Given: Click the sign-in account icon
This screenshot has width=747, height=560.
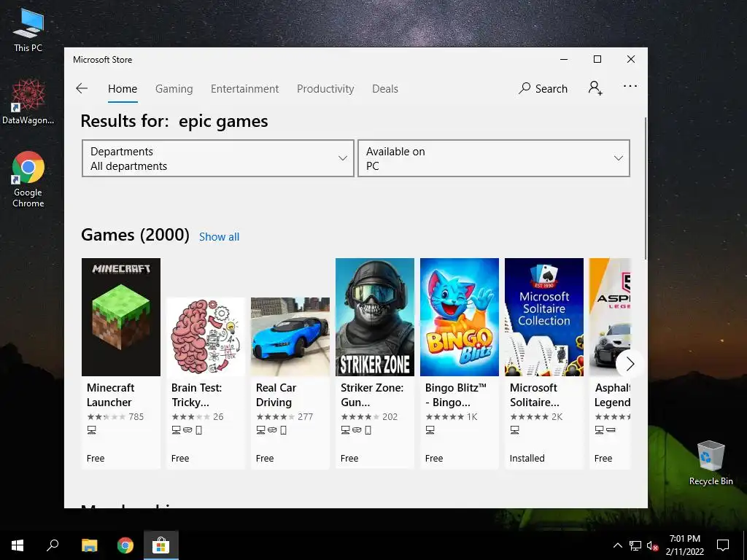Looking at the screenshot, I should coord(595,88).
